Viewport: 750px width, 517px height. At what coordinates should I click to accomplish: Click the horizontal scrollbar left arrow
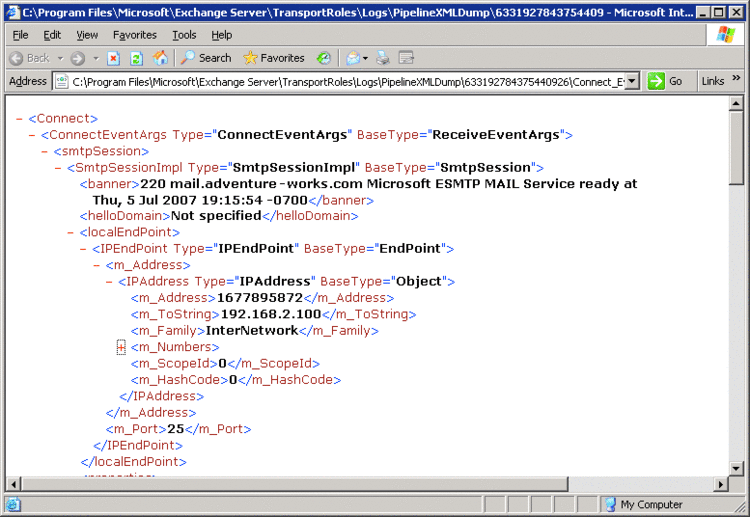point(13,484)
